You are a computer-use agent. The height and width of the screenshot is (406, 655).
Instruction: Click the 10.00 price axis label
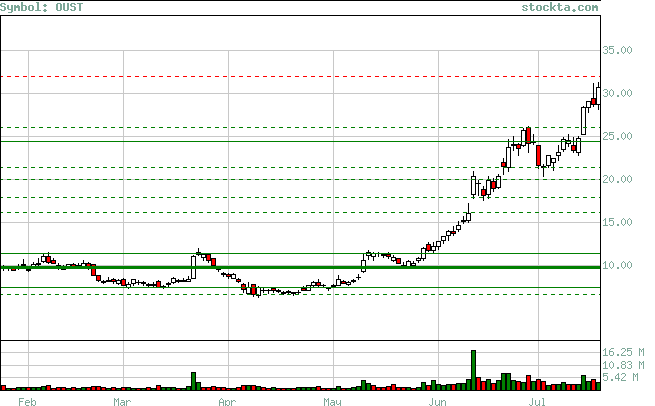pyautogui.click(x=617, y=265)
